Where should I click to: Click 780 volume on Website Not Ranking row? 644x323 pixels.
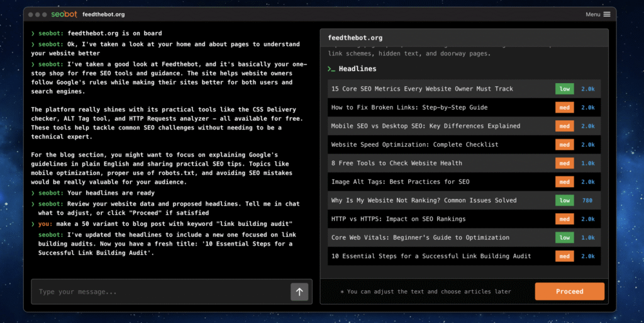point(587,201)
